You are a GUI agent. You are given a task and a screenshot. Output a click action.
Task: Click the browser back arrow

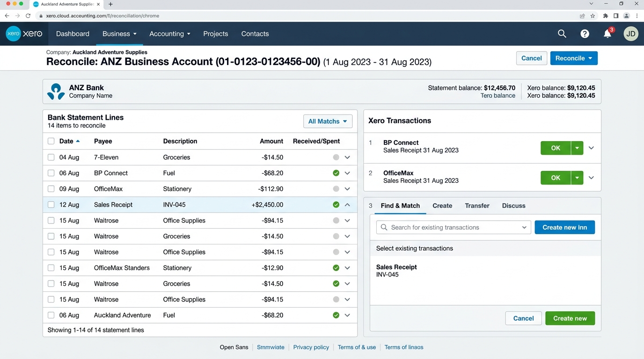coord(7,15)
